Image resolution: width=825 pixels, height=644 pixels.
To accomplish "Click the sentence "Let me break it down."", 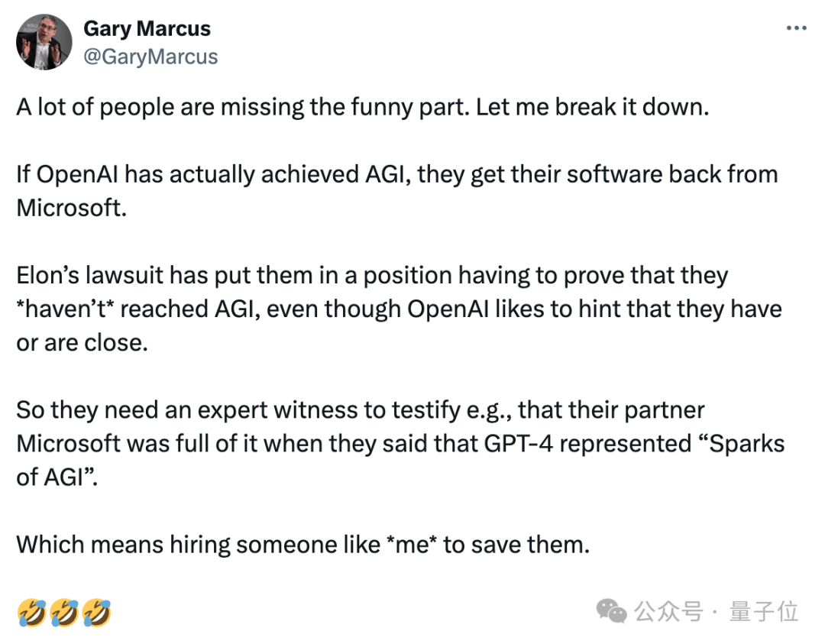I will coord(593,106).
